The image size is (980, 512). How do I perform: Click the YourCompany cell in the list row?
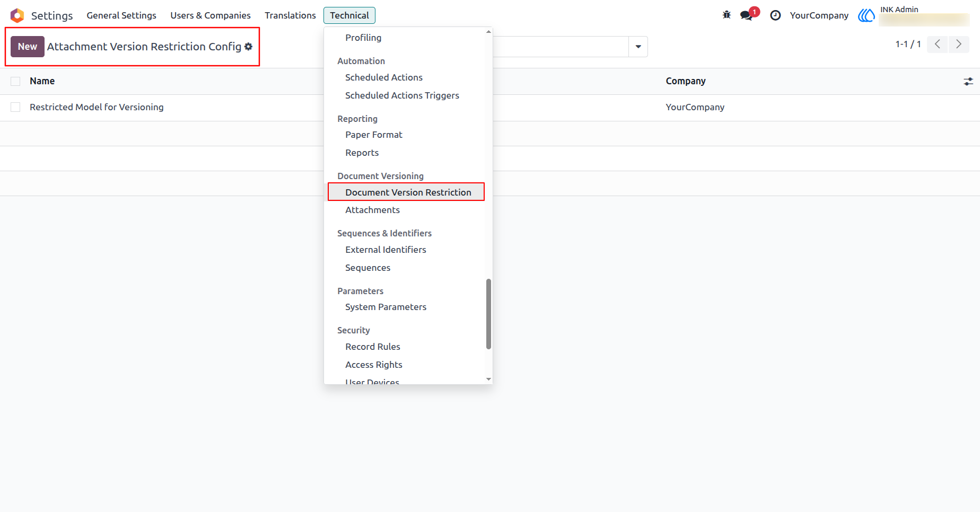click(x=695, y=107)
